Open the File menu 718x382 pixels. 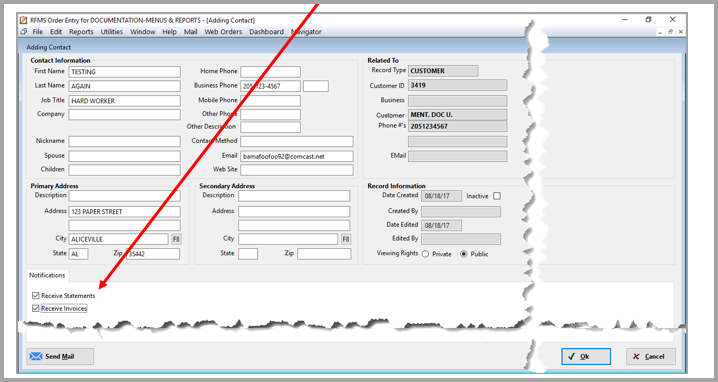coord(38,32)
